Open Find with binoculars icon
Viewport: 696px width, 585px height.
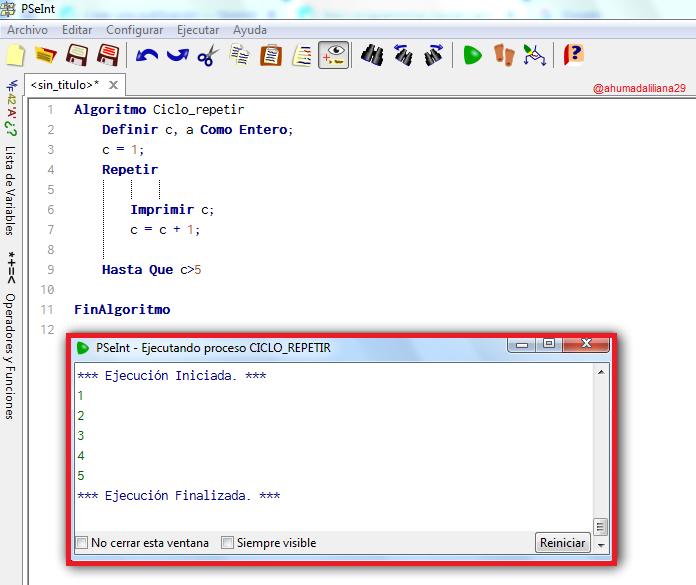[x=372, y=55]
